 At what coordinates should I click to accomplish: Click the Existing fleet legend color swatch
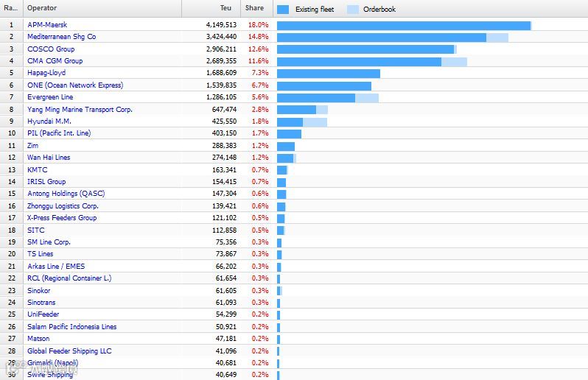tap(283, 10)
